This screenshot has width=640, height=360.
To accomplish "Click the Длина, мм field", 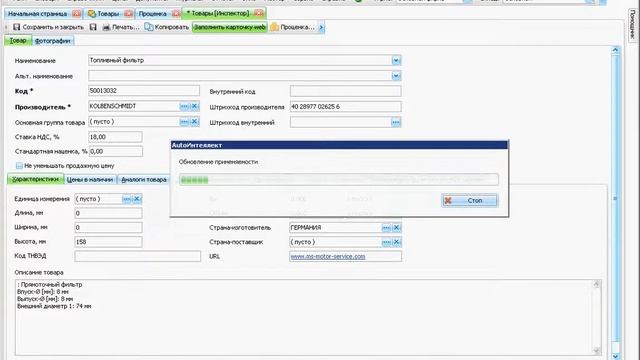I will pyautogui.click(x=108, y=213).
